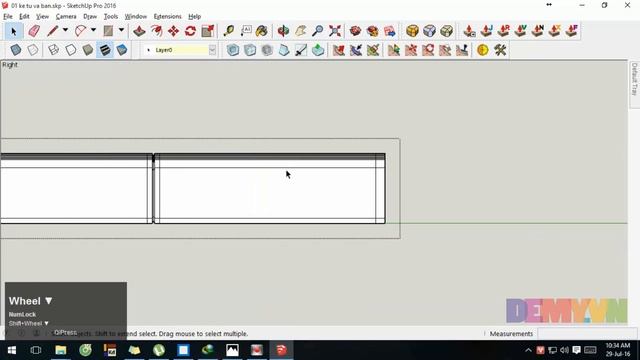Click the Zoom Extents tool
Viewport: 640px width, 360px height.
click(x=335, y=31)
